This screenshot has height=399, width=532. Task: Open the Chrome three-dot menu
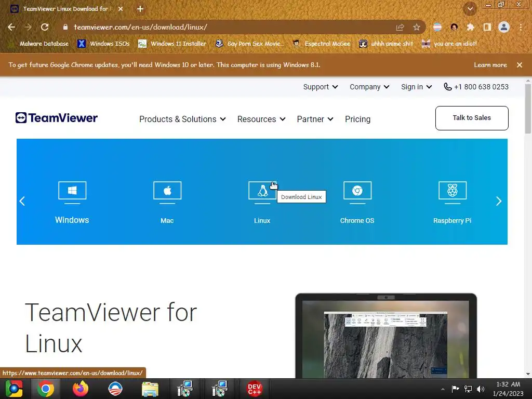pyautogui.click(x=521, y=27)
